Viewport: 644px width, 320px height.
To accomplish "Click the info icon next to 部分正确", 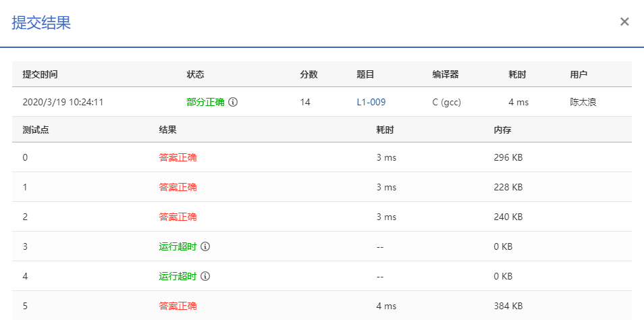I will coord(233,102).
